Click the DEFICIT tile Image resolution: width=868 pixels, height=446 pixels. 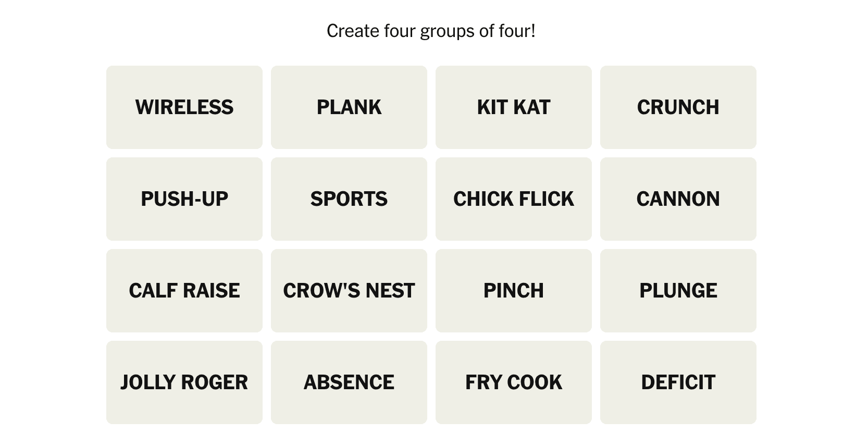(678, 382)
